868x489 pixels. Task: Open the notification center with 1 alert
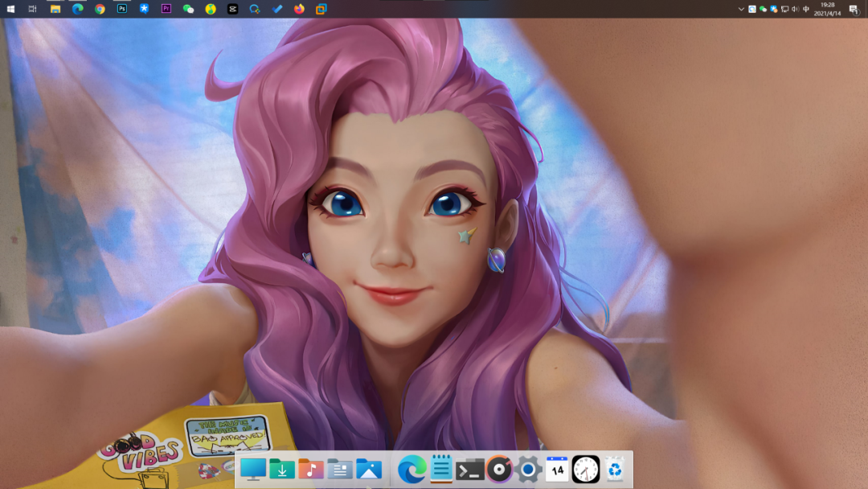(854, 9)
